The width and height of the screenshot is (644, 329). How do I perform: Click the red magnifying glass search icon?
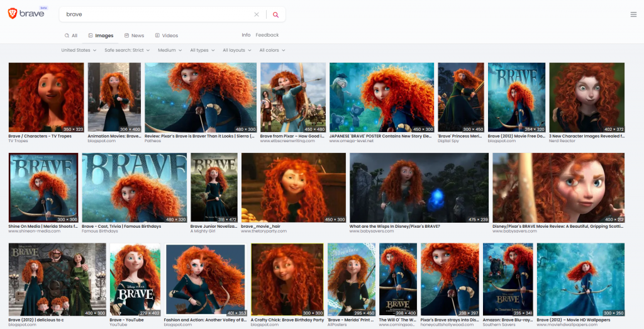(x=275, y=14)
